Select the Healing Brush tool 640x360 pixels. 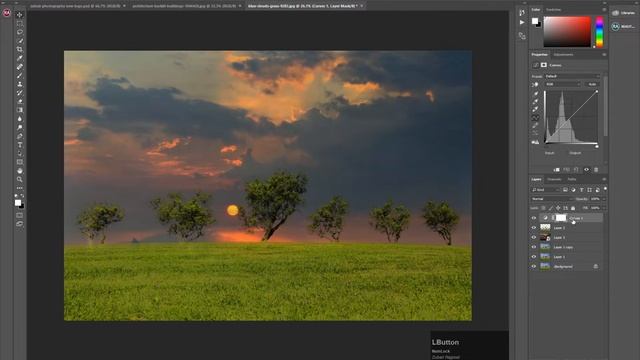pyautogui.click(x=19, y=67)
